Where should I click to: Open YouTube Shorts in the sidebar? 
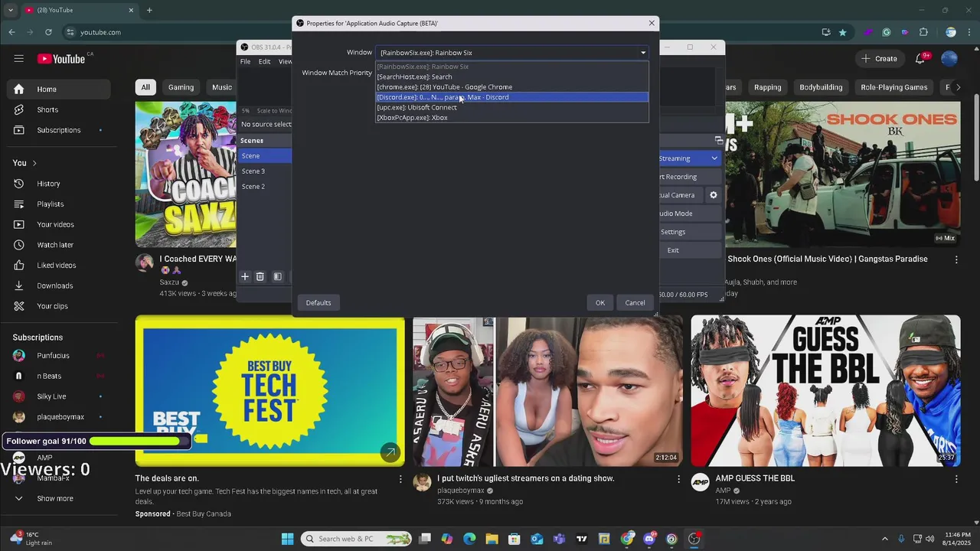tap(58, 109)
